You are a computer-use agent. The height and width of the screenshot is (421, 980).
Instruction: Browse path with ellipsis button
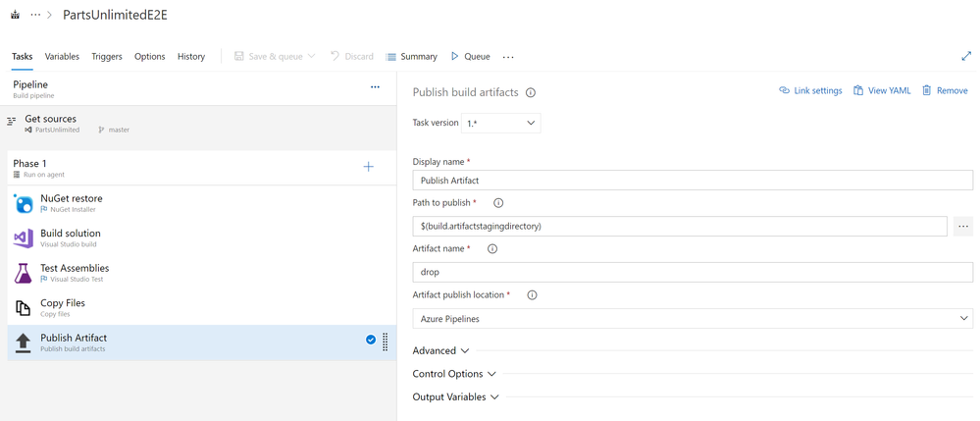[963, 227]
